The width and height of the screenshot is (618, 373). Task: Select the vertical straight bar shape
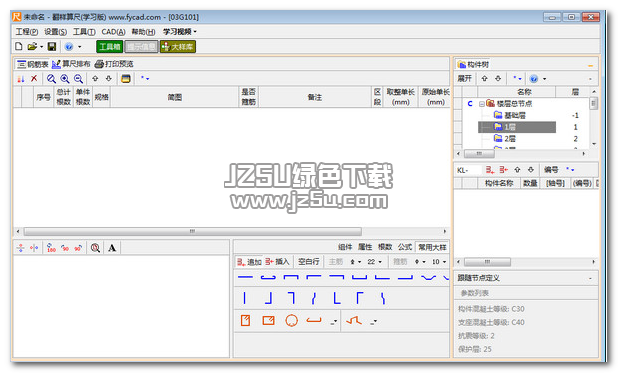click(245, 298)
